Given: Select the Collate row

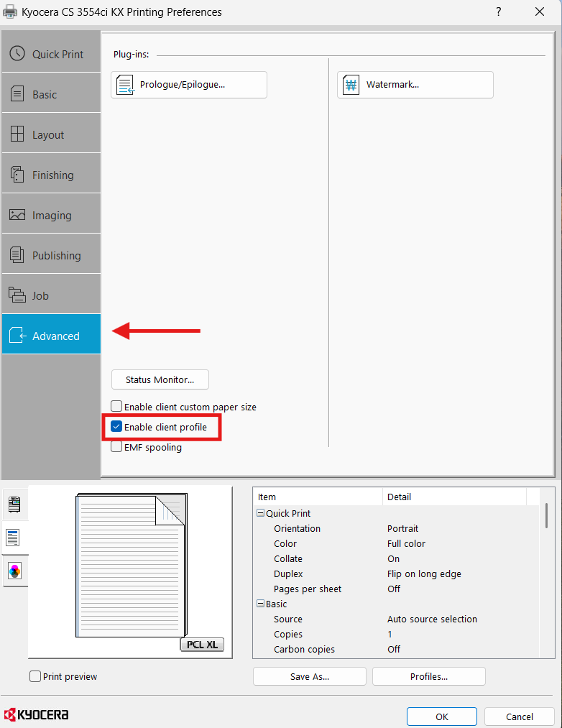Looking at the screenshot, I should tap(397, 558).
